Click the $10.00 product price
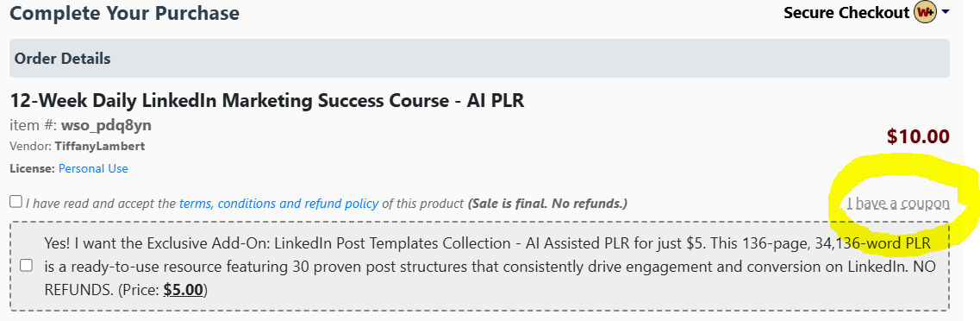Image resolution: width=980 pixels, height=321 pixels. pos(918,135)
